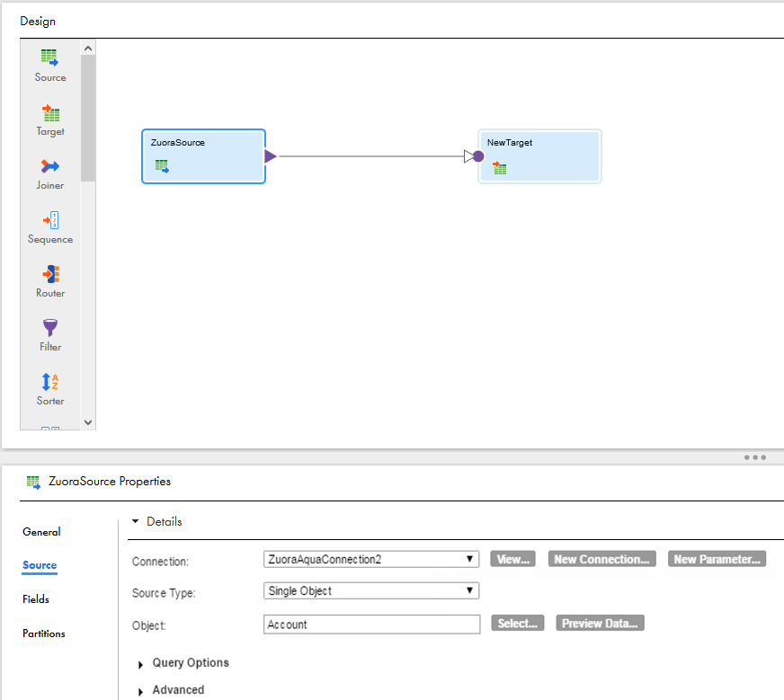The height and width of the screenshot is (700, 784).
Task: Open the Source properties tab
Action: pyautogui.click(x=40, y=565)
